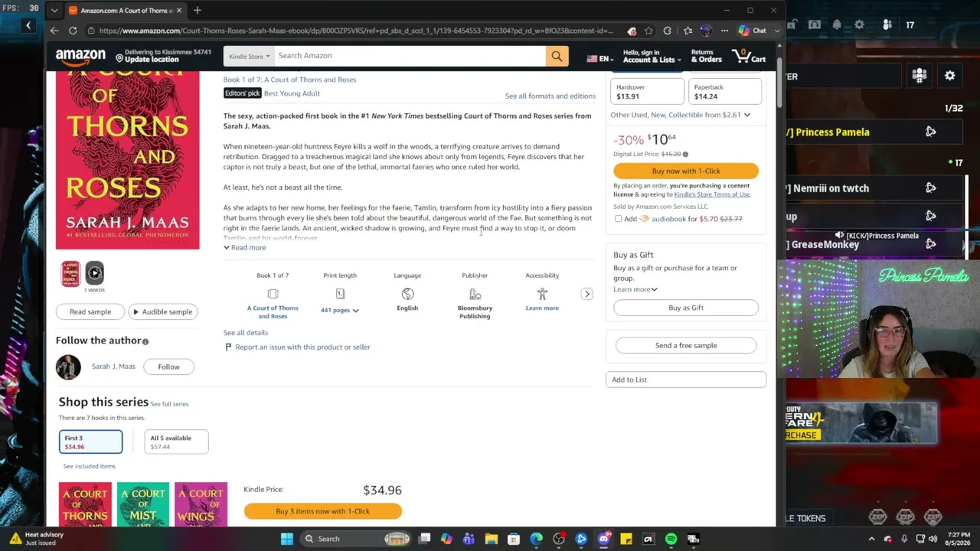
Task: Click the See all details link
Action: pyautogui.click(x=246, y=333)
